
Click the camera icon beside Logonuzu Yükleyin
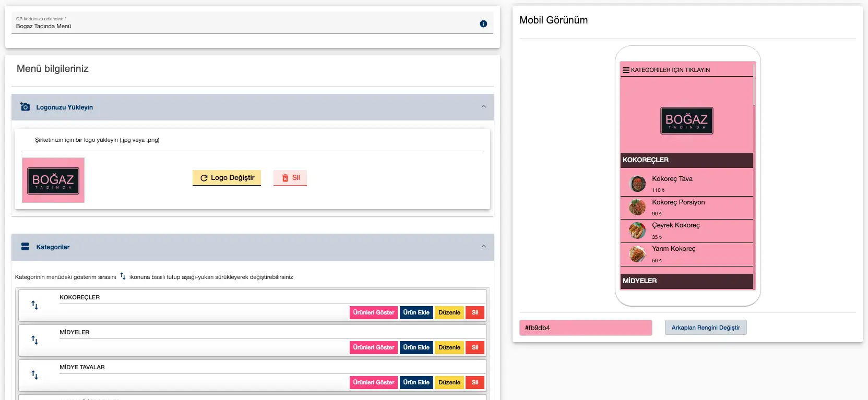(25, 107)
